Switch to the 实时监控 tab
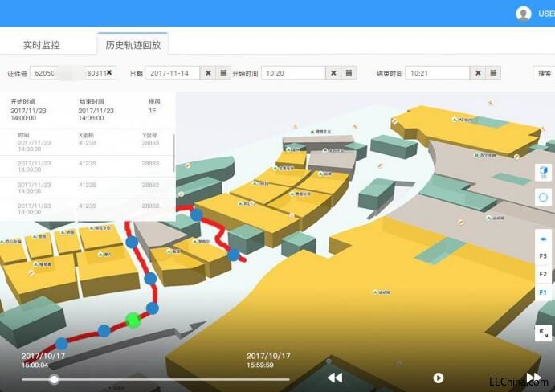 pyautogui.click(x=42, y=45)
